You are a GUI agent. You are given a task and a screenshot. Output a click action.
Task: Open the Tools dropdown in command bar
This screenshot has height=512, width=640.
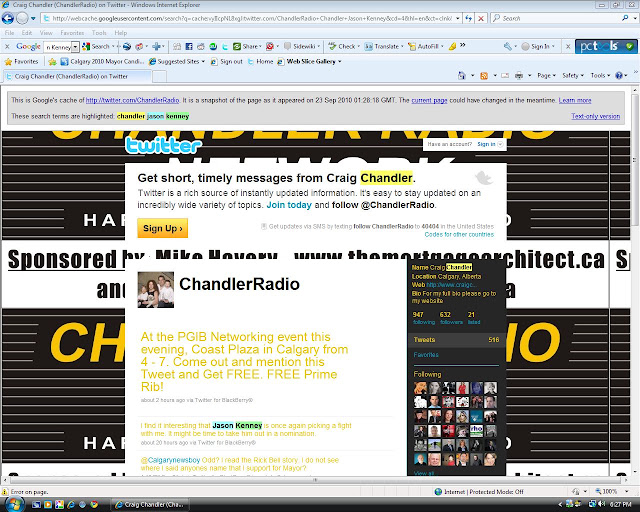coord(600,76)
